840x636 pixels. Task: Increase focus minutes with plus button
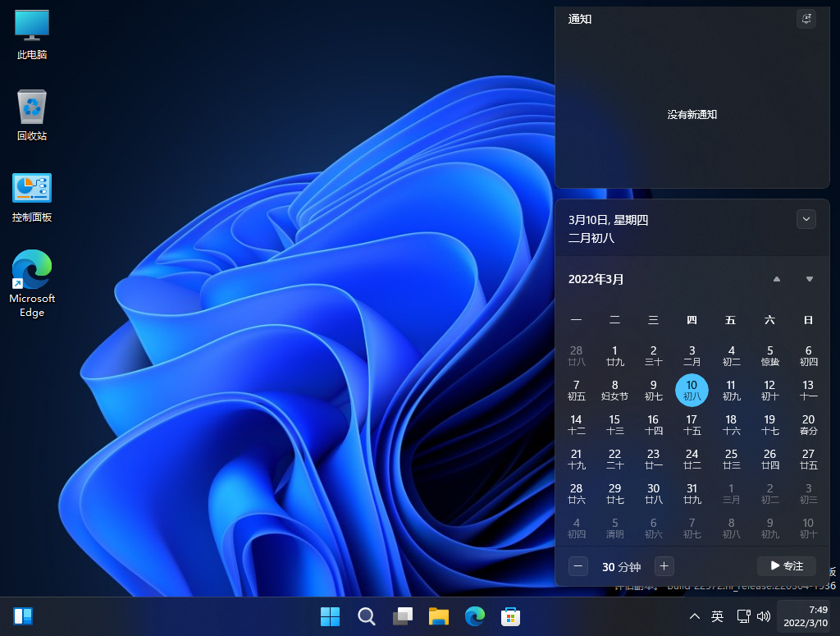pos(664,565)
